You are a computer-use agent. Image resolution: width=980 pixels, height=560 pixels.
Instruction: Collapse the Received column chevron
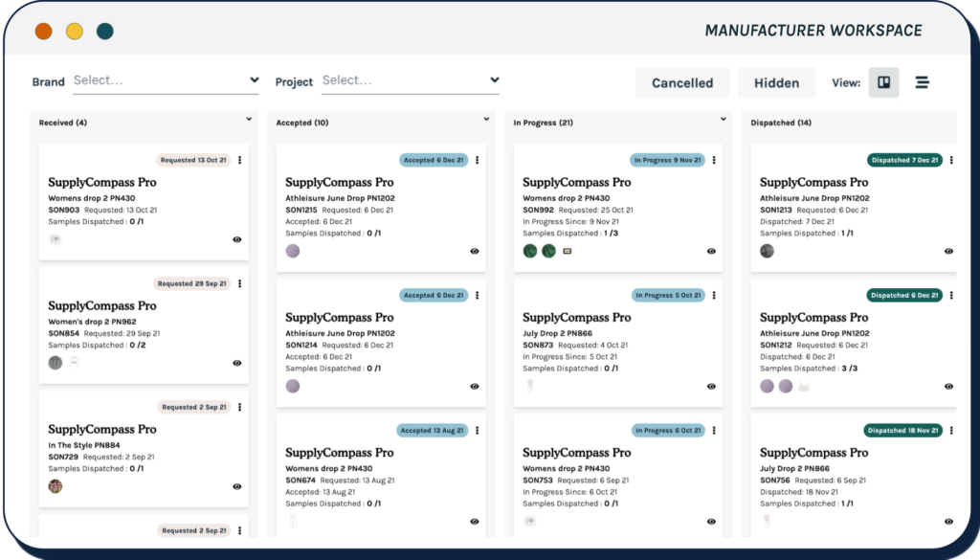pyautogui.click(x=249, y=119)
